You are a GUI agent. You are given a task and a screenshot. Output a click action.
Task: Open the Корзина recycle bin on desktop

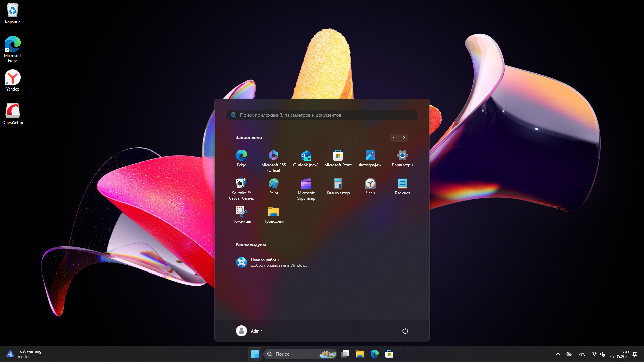click(13, 14)
